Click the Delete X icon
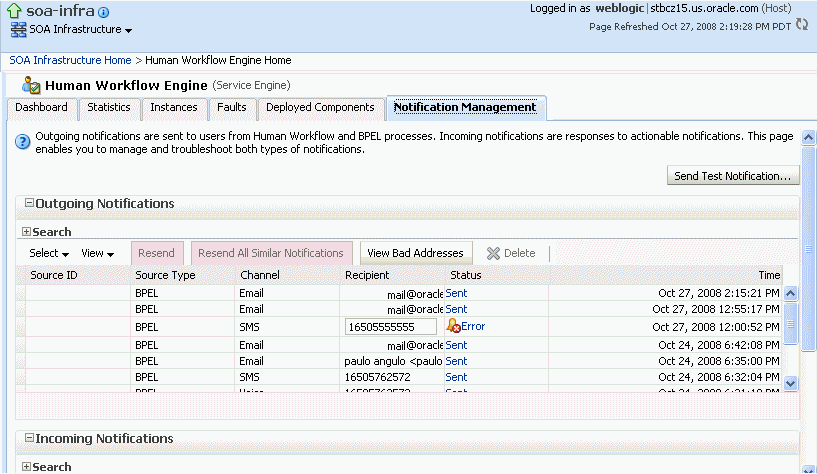This screenshot has width=817, height=474. (x=493, y=253)
